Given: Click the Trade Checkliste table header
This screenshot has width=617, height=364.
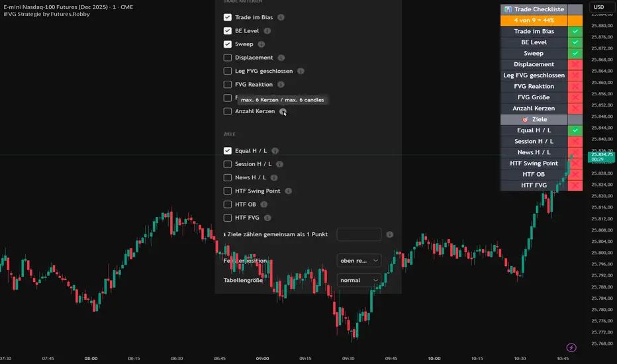Looking at the screenshot, I should point(534,9).
